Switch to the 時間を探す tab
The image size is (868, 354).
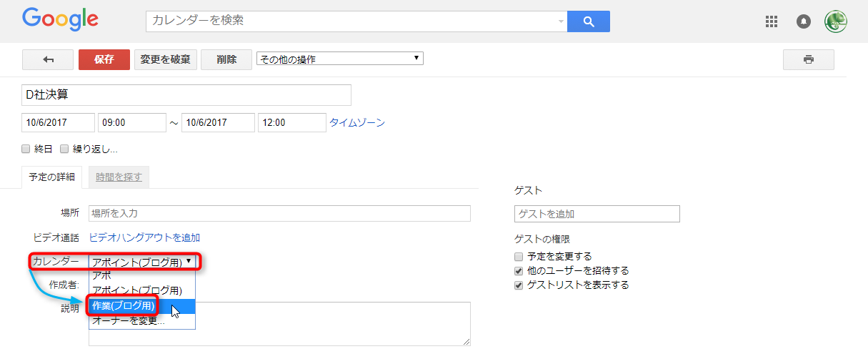tap(119, 177)
